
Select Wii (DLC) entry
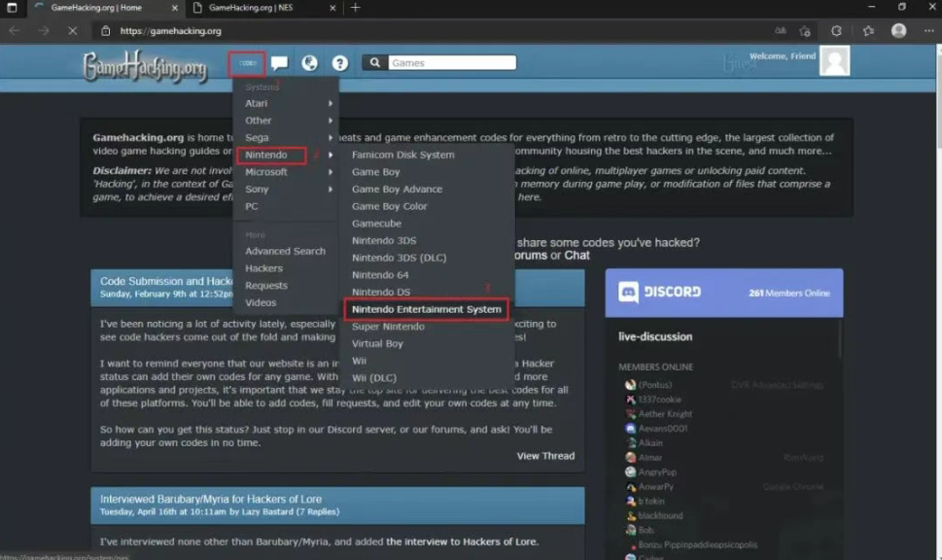tap(373, 378)
